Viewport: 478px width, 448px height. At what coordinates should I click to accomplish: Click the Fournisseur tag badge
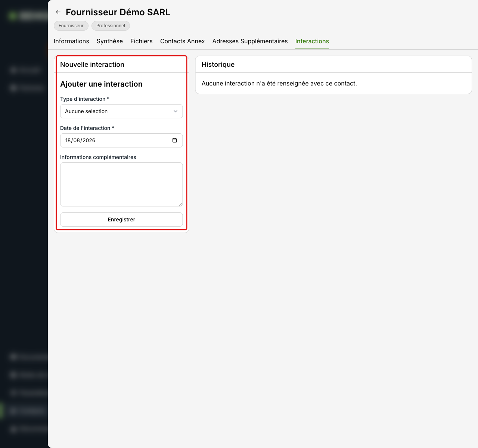click(71, 26)
